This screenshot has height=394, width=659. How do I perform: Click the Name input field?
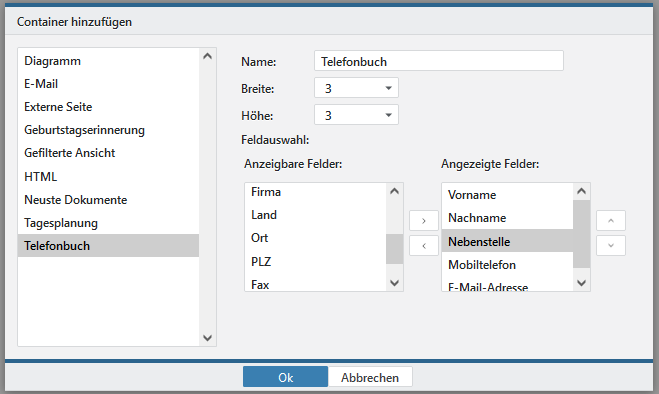[x=438, y=61]
